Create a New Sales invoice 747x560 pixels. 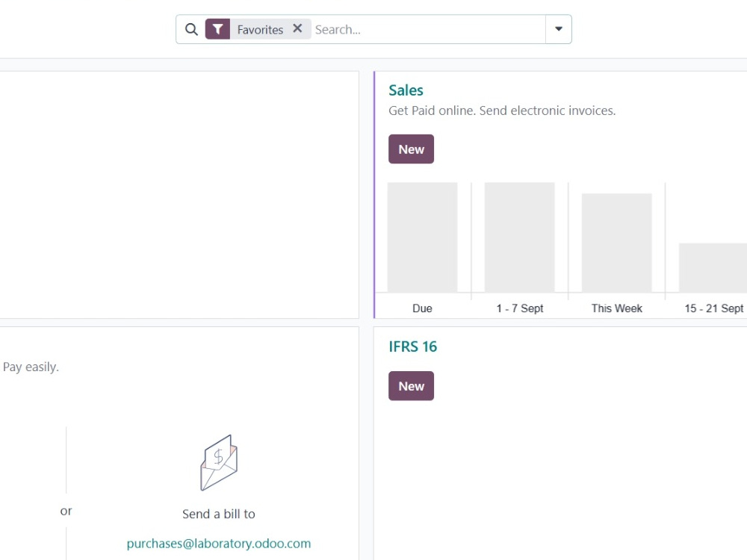(411, 149)
